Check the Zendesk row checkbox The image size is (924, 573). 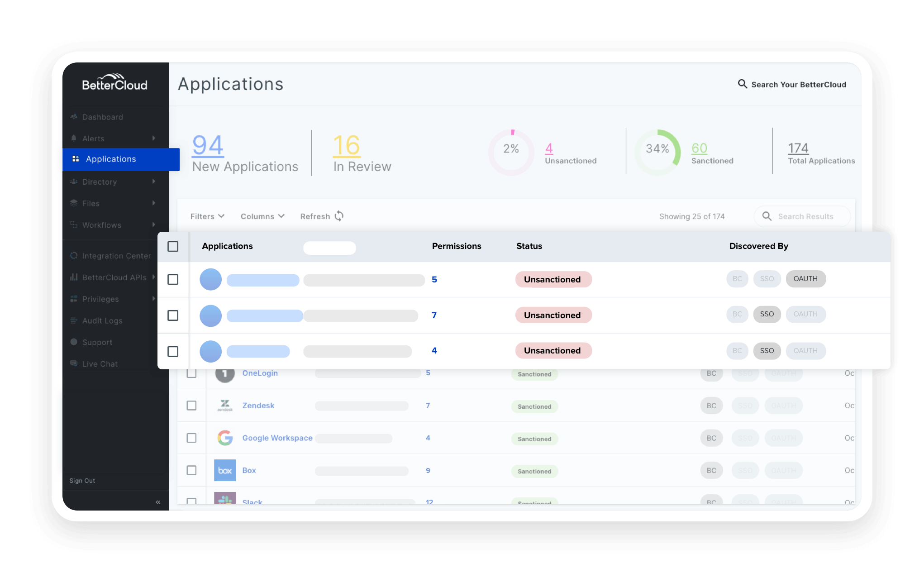(x=191, y=405)
